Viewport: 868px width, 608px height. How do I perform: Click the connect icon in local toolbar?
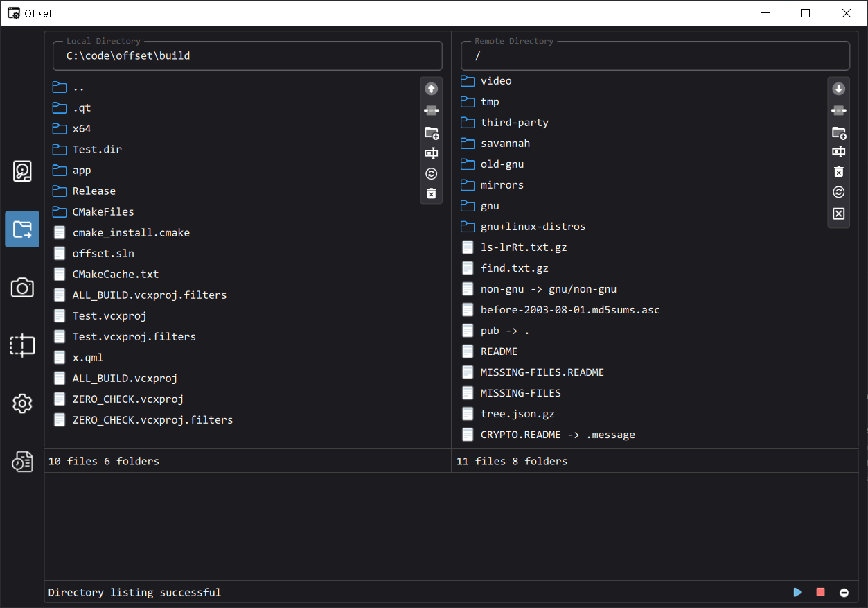tap(432, 110)
